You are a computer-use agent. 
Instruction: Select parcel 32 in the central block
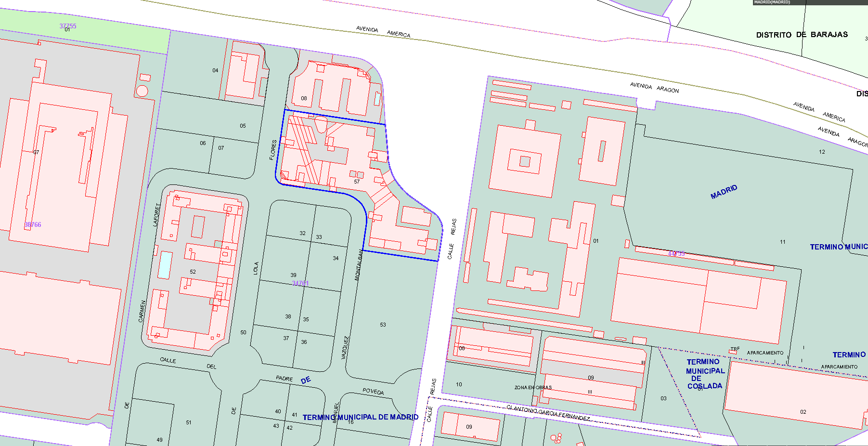pos(302,233)
